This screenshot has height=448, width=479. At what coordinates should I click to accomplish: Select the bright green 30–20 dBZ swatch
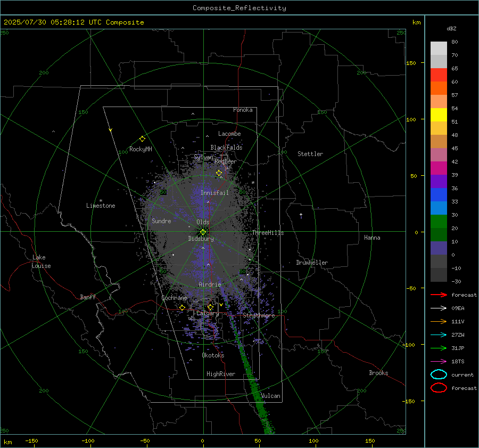439,222
